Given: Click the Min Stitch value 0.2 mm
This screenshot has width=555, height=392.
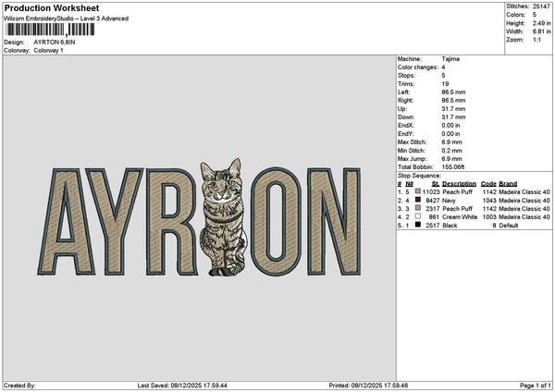Looking at the screenshot, I should [451, 151].
